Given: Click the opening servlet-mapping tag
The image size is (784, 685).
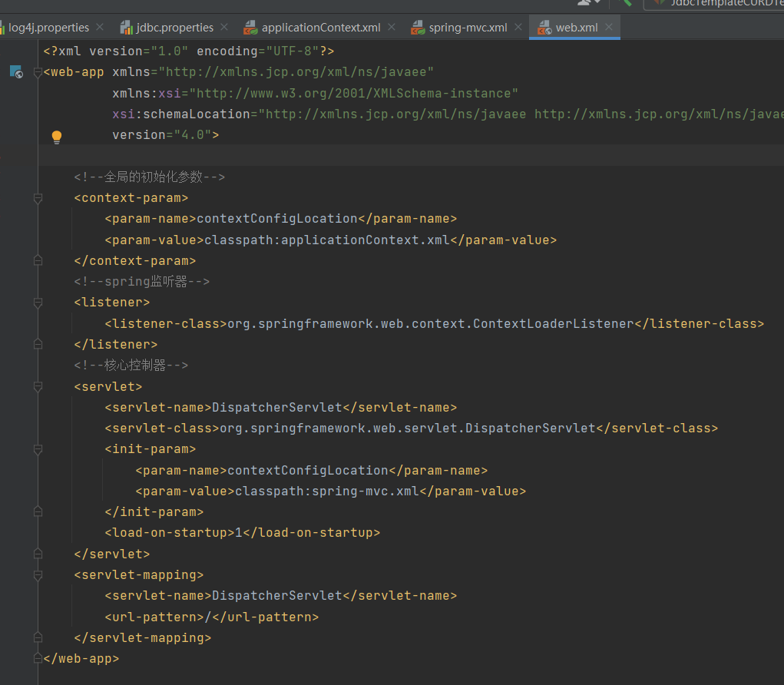Looking at the screenshot, I should click(139, 575).
